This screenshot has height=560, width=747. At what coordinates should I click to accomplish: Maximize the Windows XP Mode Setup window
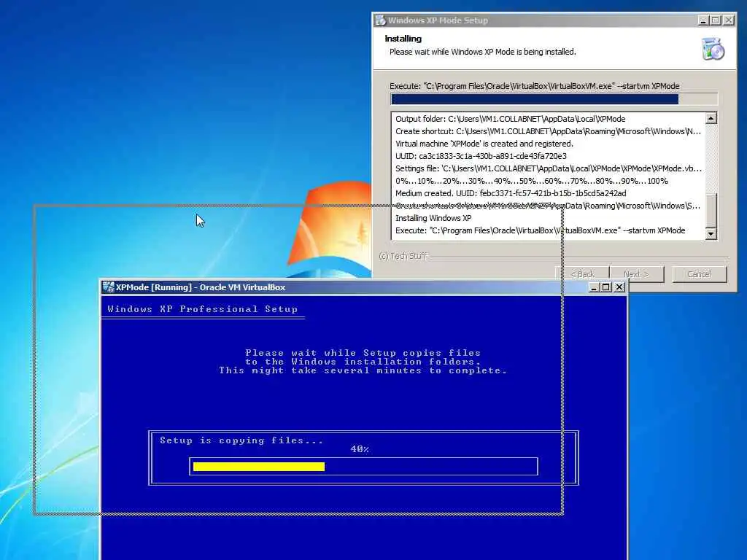tap(716, 20)
